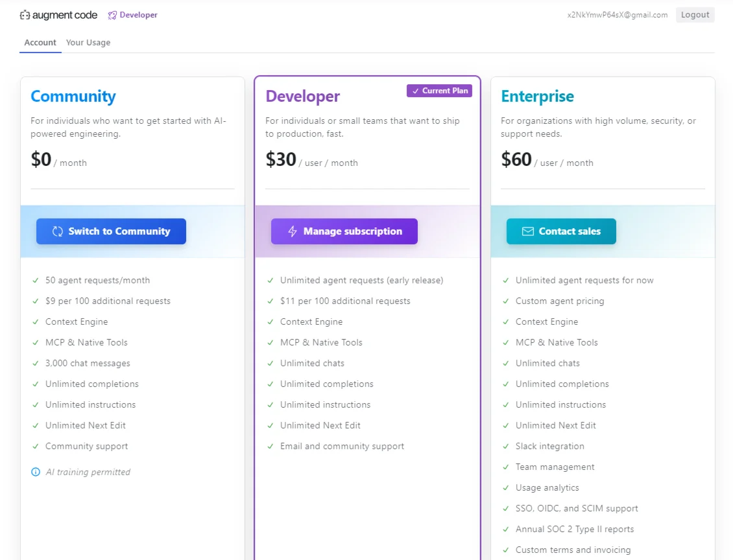
Task: Click the info icon beside AI training permitted
Action: point(36,472)
